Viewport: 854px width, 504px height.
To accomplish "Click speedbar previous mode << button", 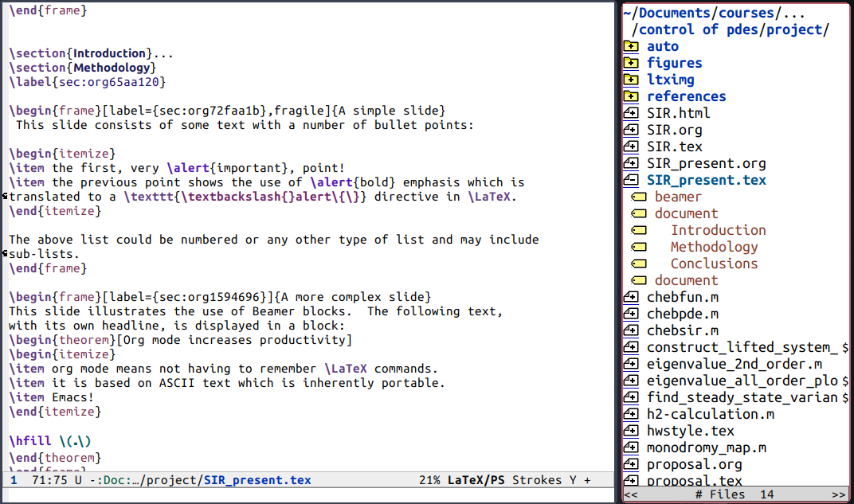I will [x=631, y=494].
